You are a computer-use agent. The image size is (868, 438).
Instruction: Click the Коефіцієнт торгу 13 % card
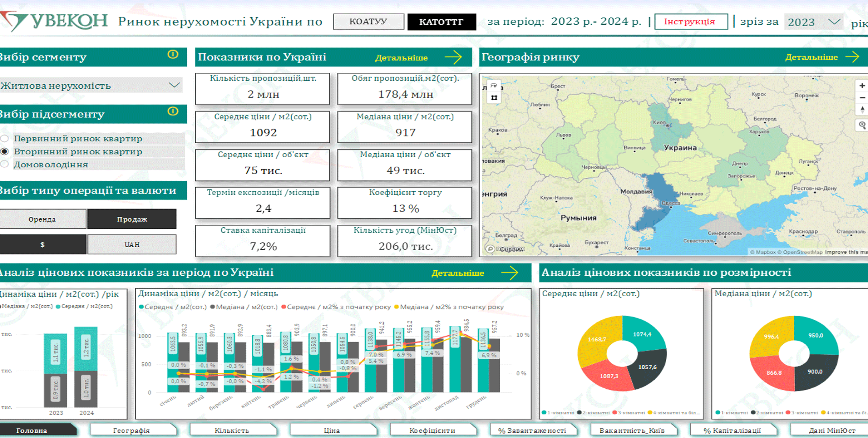[405, 203]
